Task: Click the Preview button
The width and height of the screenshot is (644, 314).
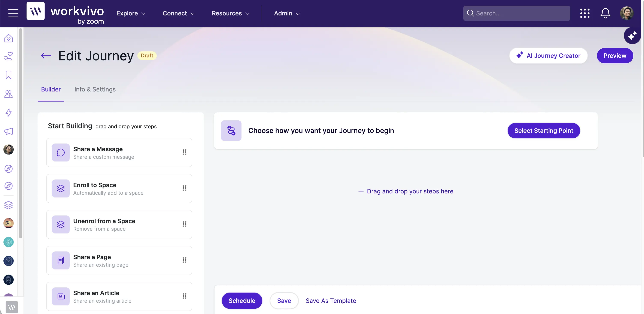Action: [615, 55]
